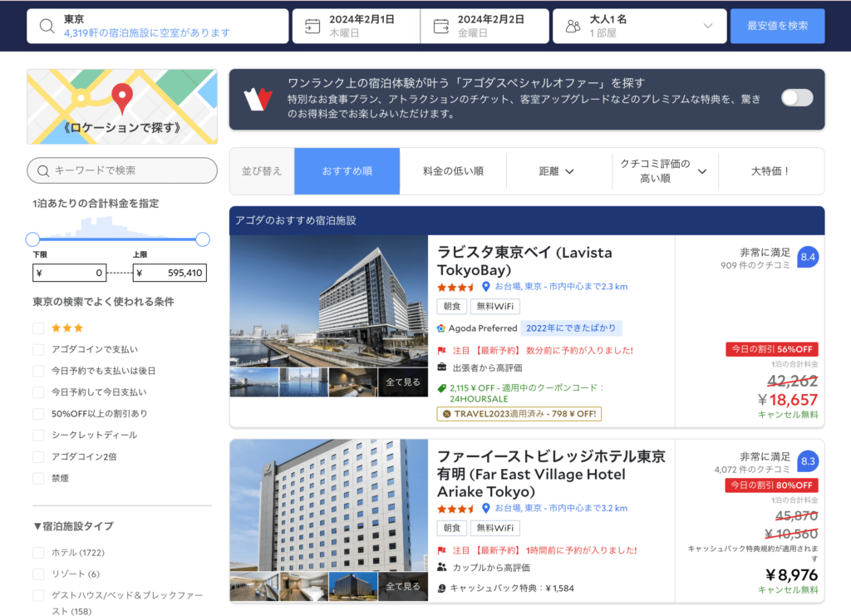Image resolution: width=851 pixels, height=616 pixels.
Task: Switch to the 大特価！ sort tab
Action: [x=770, y=171]
